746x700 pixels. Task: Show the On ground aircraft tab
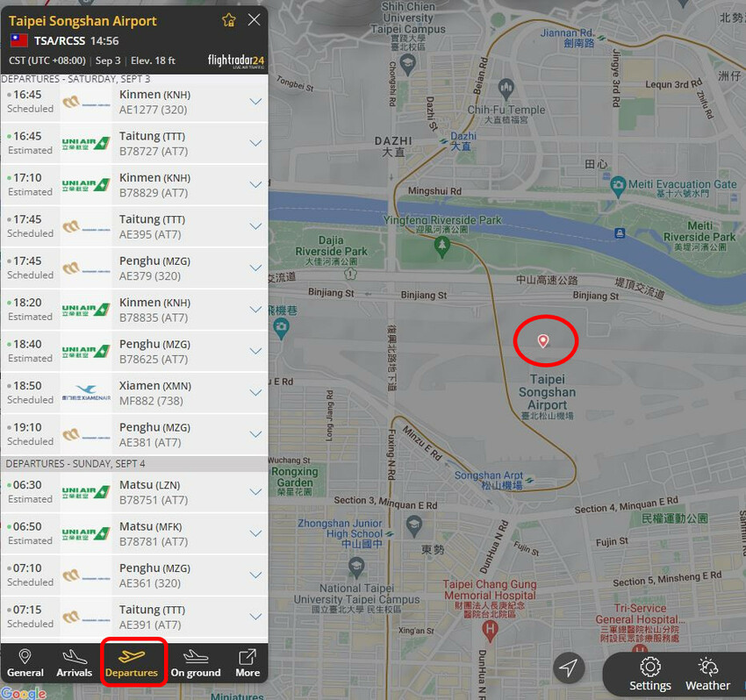point(196,662)
